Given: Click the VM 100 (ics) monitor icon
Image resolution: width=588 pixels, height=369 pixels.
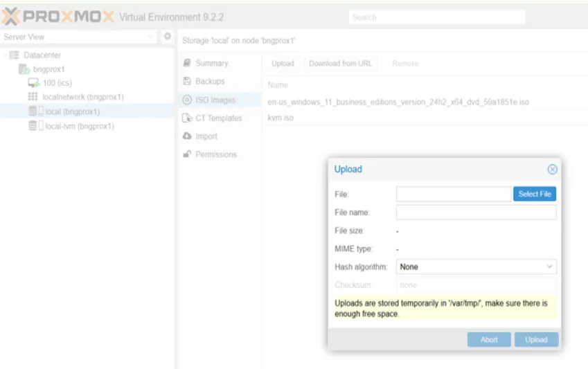Looking at the screenshot, I should pyautogui.click(x=33, y=83).
